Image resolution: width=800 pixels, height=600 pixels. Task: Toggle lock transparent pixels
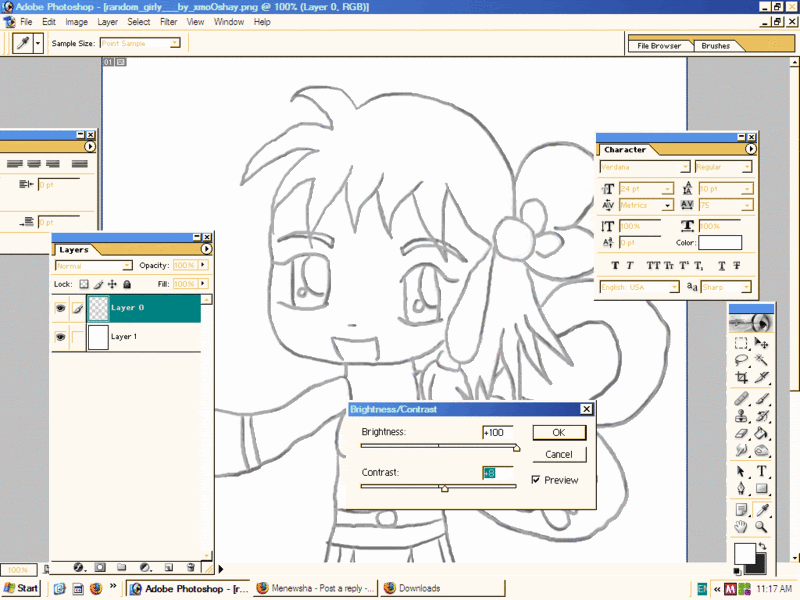[x=84, y=284]
